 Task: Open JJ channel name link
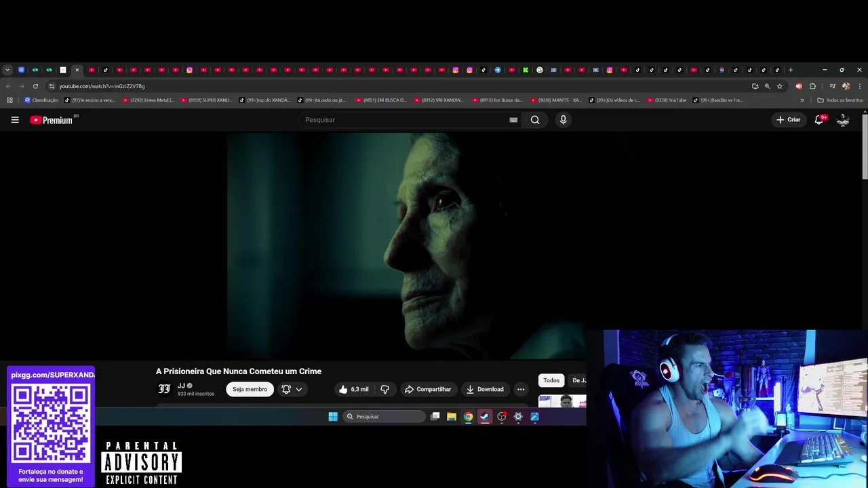pyautogui.click(x=181, y=386)
